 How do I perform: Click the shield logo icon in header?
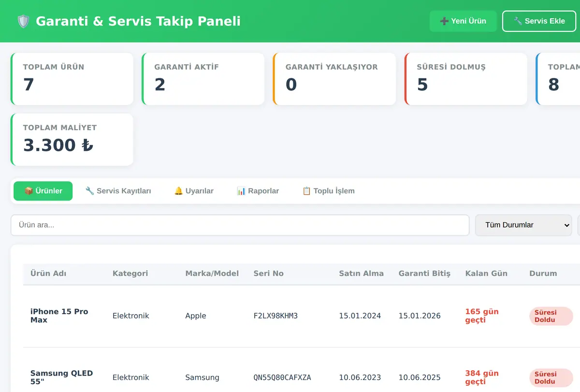tap(23, 21)
